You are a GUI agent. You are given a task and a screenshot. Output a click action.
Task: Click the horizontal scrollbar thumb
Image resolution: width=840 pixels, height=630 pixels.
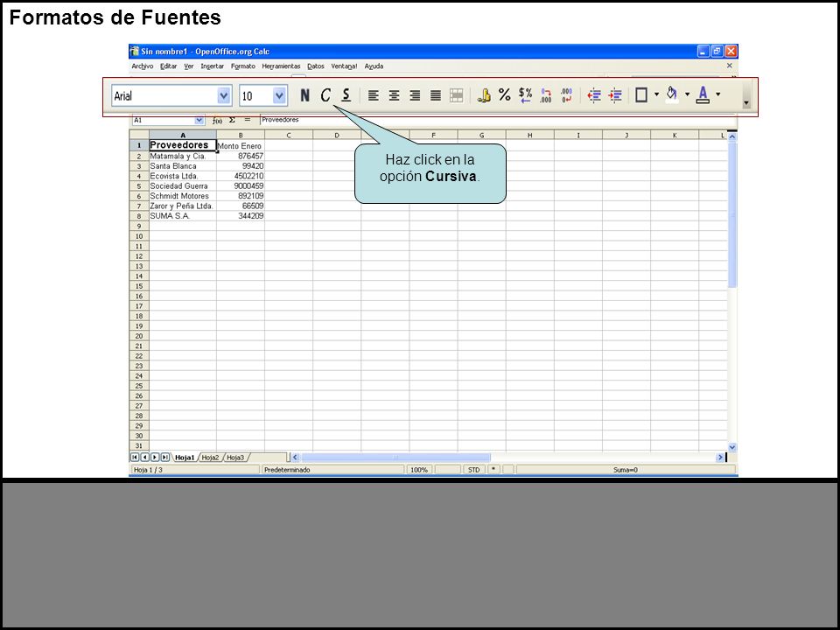(x=395, y=458)
